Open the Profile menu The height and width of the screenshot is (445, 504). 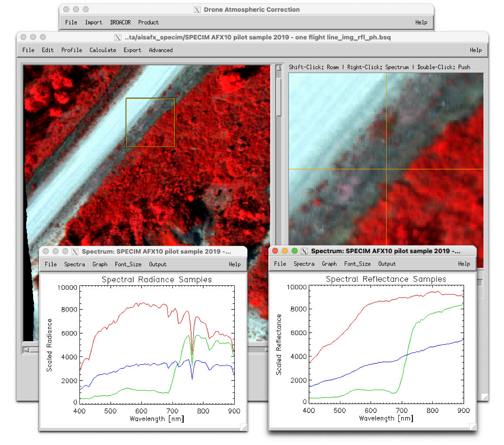[72, 50]
